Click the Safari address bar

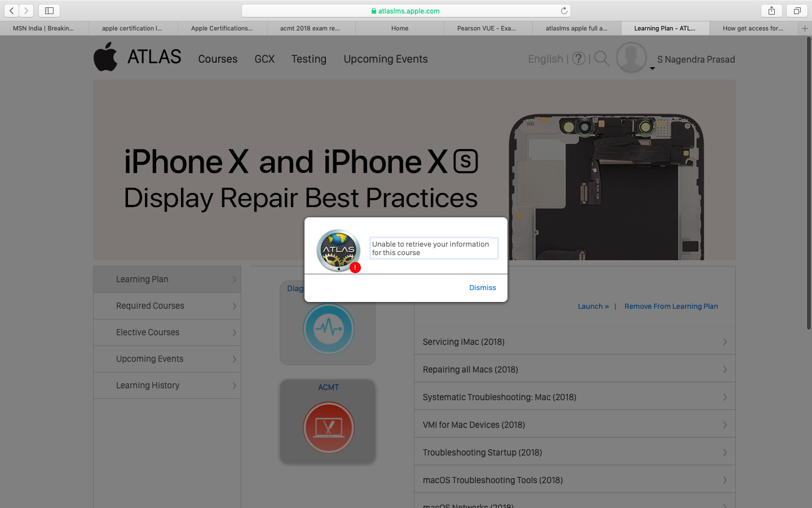[x=406, y=11]
